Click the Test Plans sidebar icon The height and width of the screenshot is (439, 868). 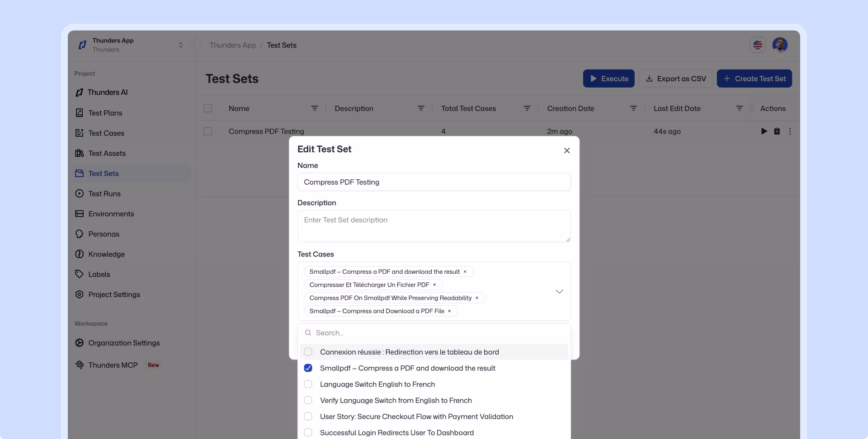pos(79,113)
